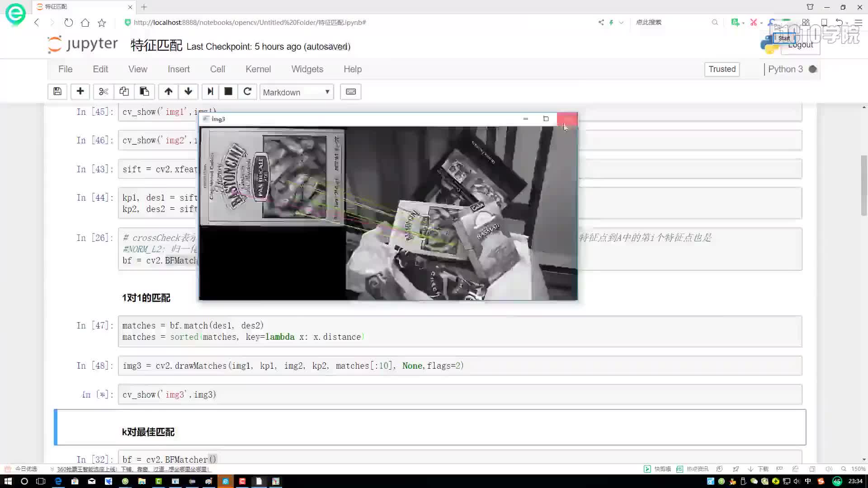Open the Help menu

353,69
